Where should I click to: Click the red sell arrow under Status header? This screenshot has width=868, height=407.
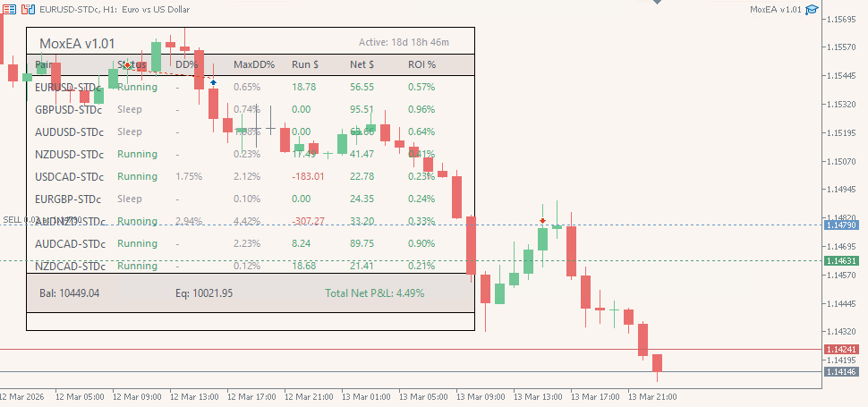pos(127,65)
